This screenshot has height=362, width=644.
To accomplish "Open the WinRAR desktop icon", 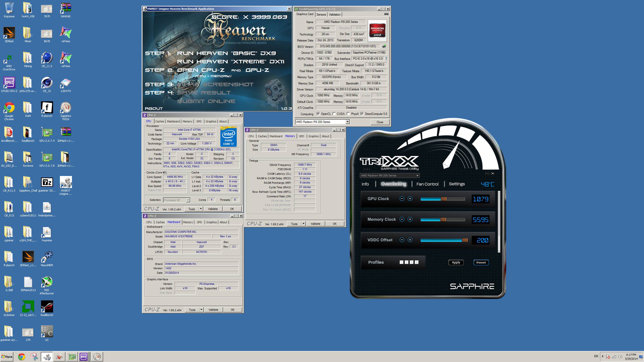I will [x=66, y=10].
